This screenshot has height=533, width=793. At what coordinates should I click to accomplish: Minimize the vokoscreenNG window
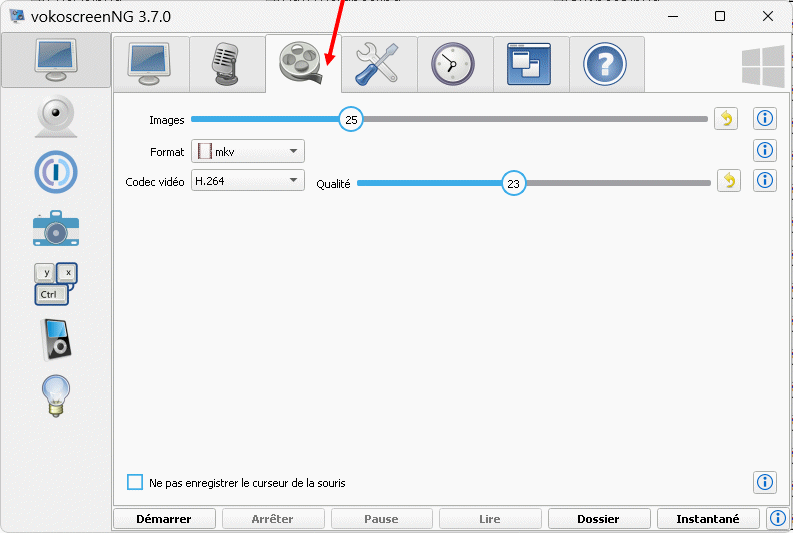tap(673, 16)
